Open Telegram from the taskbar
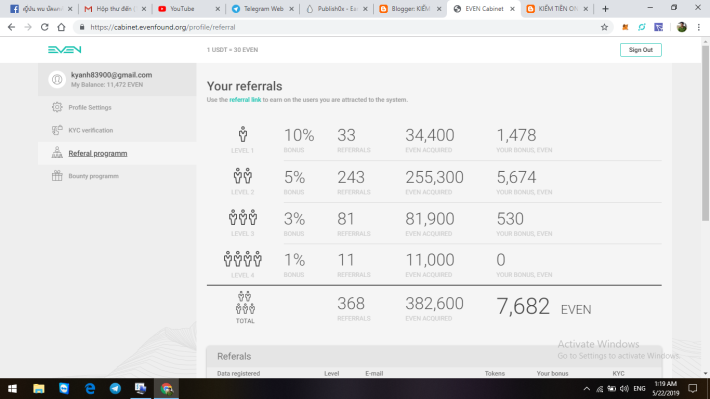 click(x=115, y=389)
